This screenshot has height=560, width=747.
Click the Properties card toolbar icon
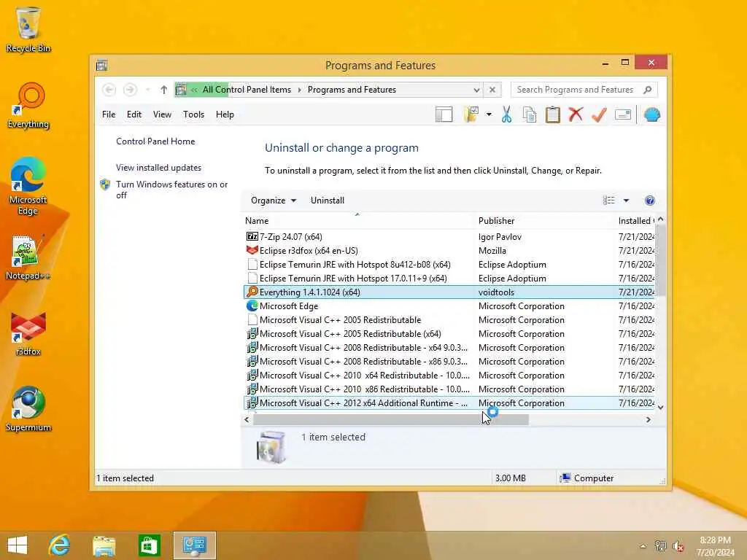tap(623, 114)
